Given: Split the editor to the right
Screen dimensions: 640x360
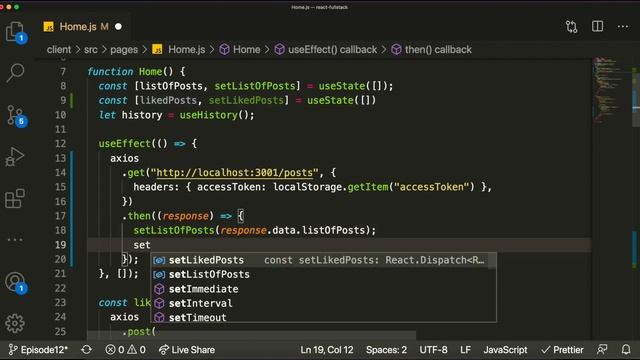Looking at the screenshot, I should pos(597,27).
